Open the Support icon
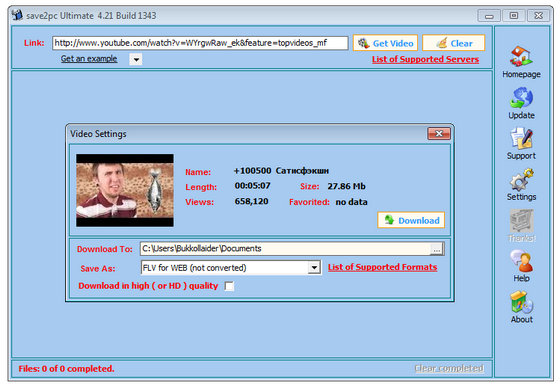Image resolution: width=560 pixels, height=389 pixels. 521,138
